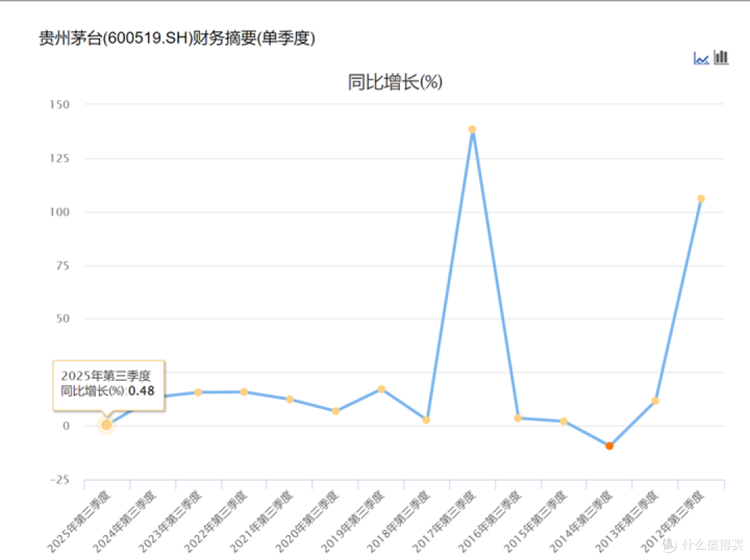The image size is (750, 560).
Task: Select the 2018 third quarter data point
Action: pyautogui.click(x=426, y=420)
